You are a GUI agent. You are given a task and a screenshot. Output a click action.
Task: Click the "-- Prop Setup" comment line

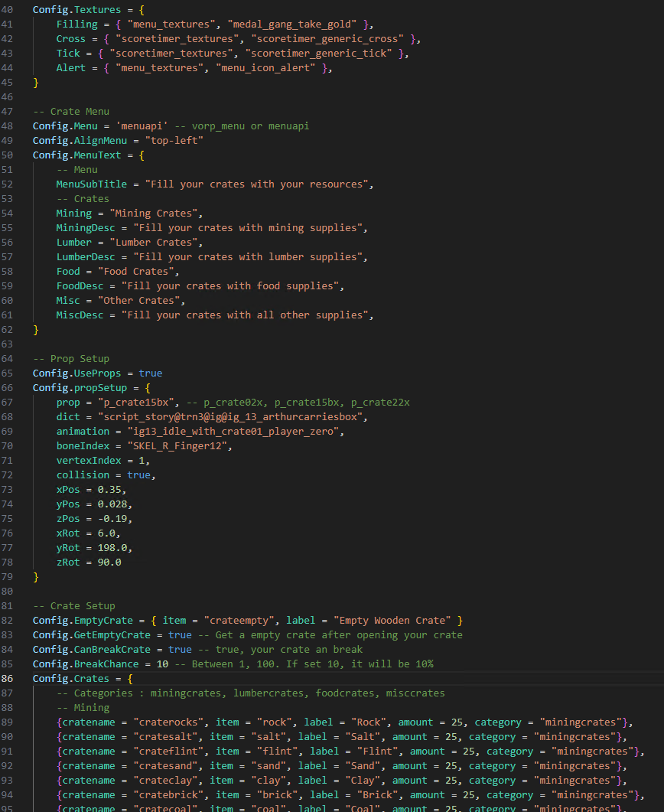coord(70,359)
